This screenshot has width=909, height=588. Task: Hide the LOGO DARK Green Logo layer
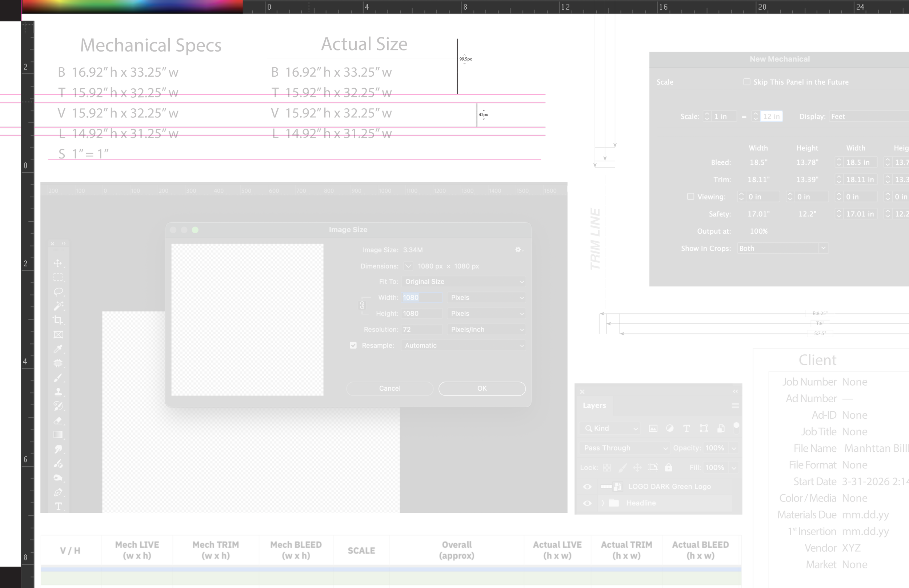coord(588,487)
